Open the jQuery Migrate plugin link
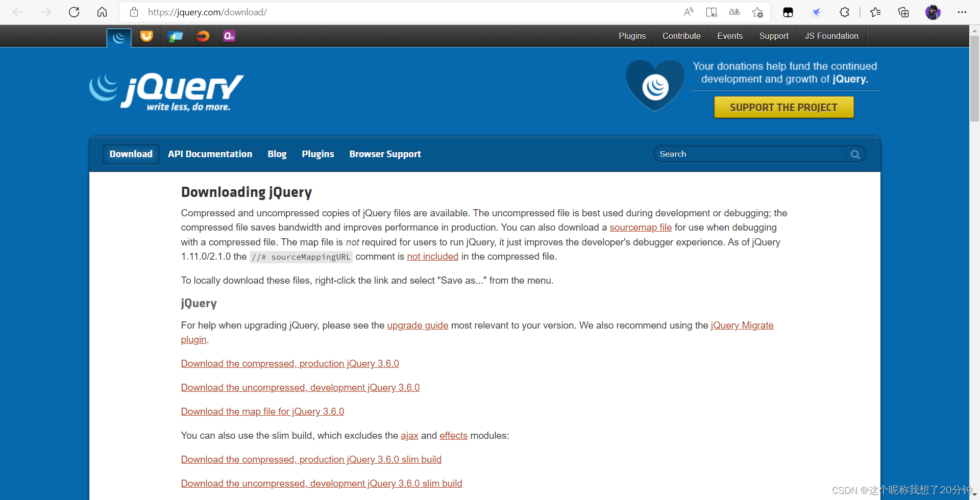 [x=742, y=326]
